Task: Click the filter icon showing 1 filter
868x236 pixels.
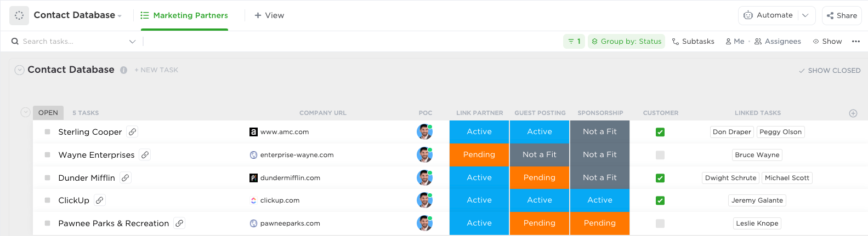Action: pyautogui.click(x=574, y=42)
